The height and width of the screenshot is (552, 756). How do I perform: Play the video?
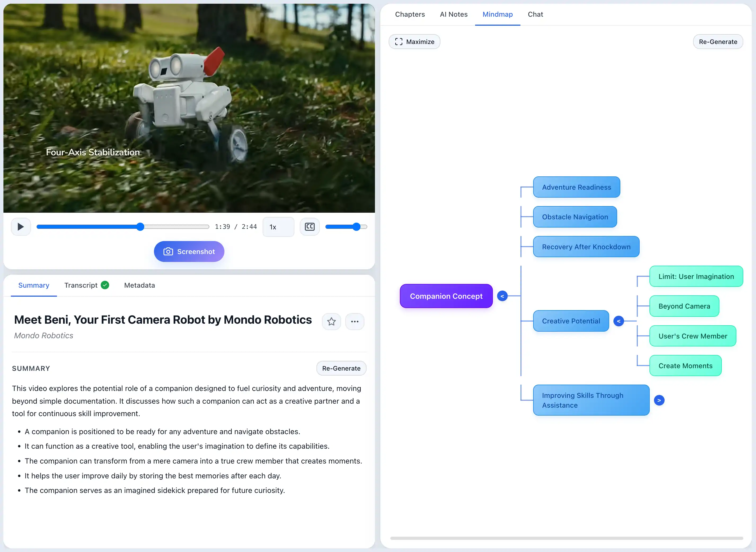(21, 227)
